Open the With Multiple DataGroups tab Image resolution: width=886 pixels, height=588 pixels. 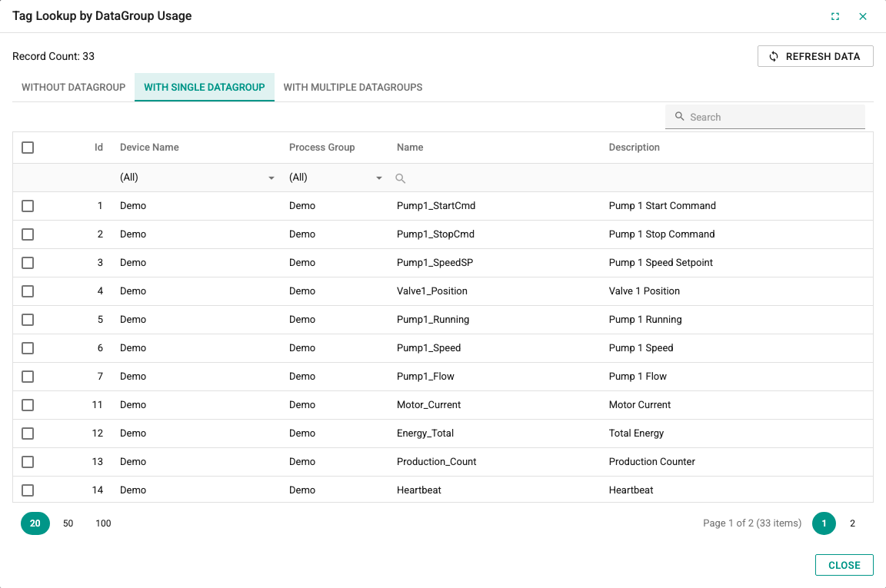(x=352, y=87)
